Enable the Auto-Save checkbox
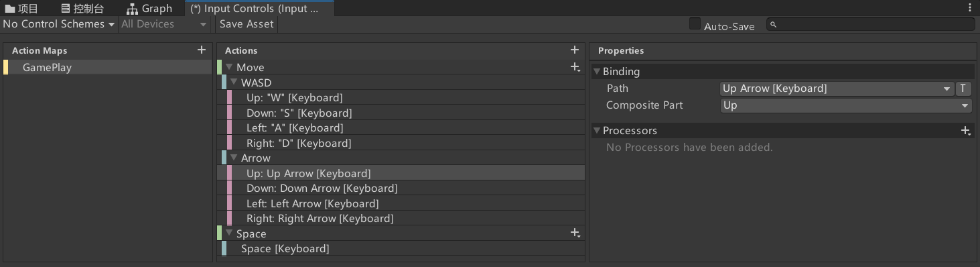The width and height of the screenshot is (980, 267). (x=695, y=24)
